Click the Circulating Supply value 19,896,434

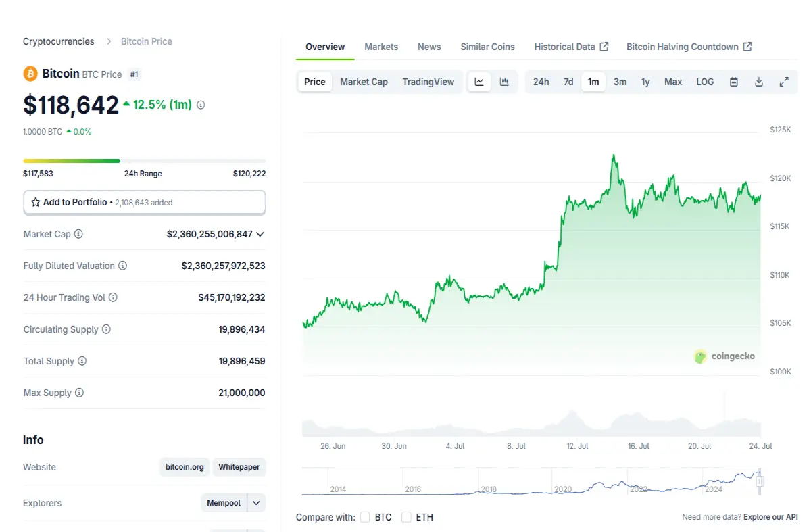click(x=242, y=329)
